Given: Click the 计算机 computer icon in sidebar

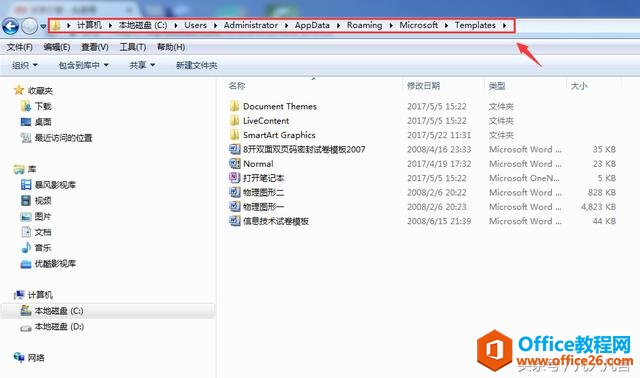Looking at the screenshot, I should (x=19, y=294).
